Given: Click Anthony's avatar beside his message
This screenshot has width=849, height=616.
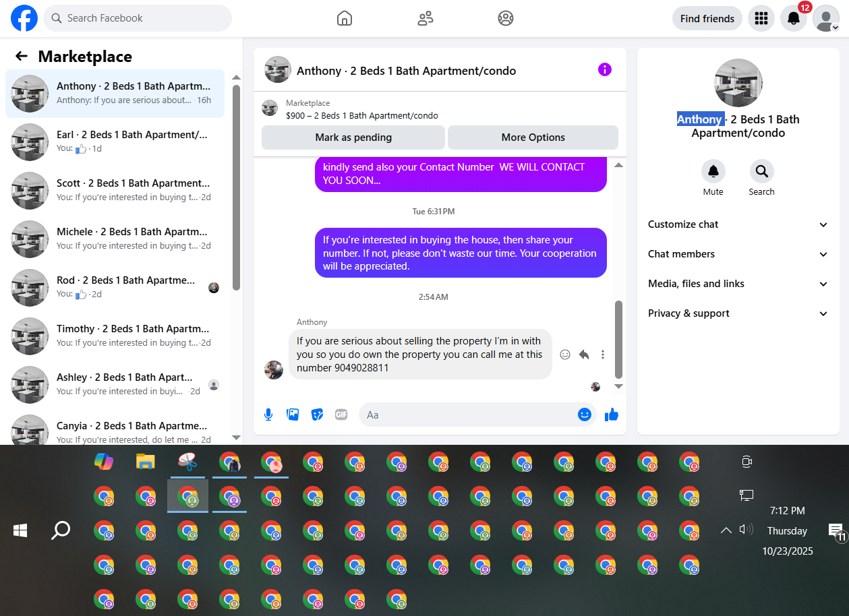Looking at the screenshot, I should pos(274,369).
